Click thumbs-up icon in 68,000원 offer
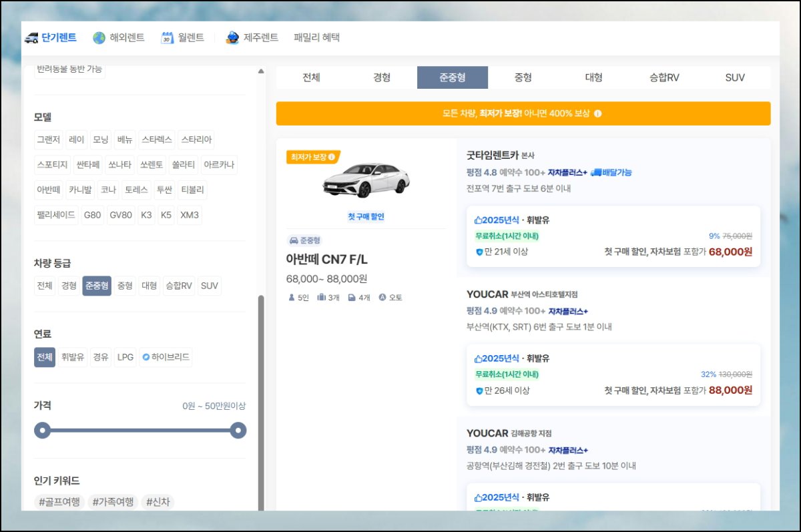The height and width of the screenshot is (532, 801). tap(478, 220)
